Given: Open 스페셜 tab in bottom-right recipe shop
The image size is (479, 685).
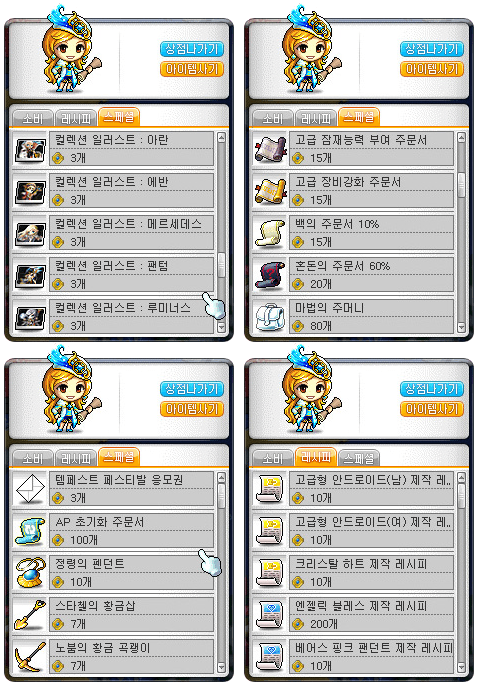Looking at the screenshot, I should [359, 458].
